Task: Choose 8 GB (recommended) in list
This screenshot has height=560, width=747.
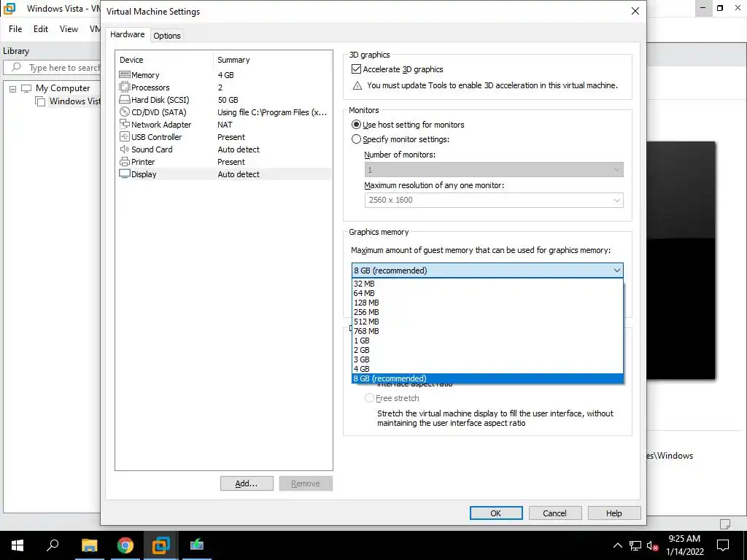Action: (487, 378)
